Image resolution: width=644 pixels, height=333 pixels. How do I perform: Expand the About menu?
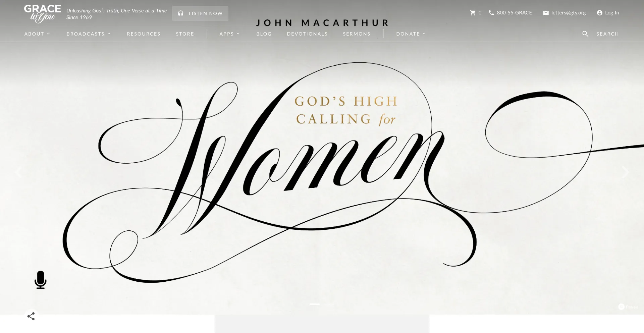(x=37, y=34)
